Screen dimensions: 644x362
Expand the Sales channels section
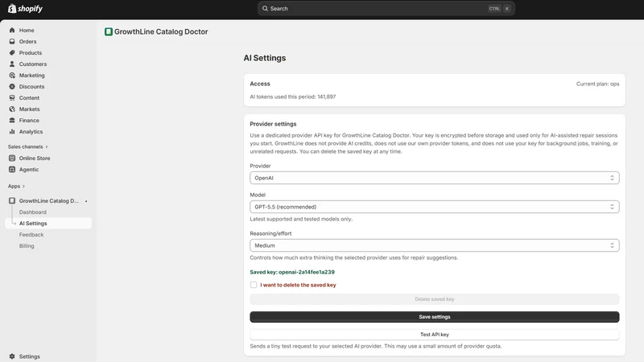tap(28, 146)
